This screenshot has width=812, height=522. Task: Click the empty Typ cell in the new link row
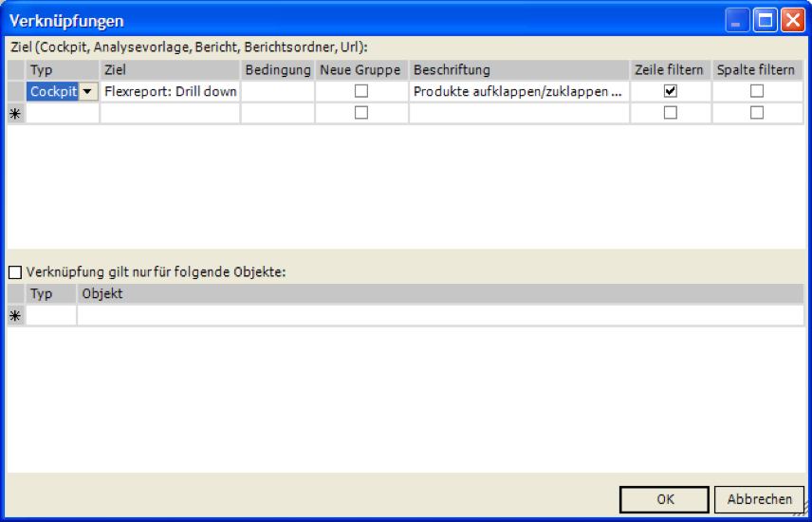pyautogui.click(x=63, y=113)
